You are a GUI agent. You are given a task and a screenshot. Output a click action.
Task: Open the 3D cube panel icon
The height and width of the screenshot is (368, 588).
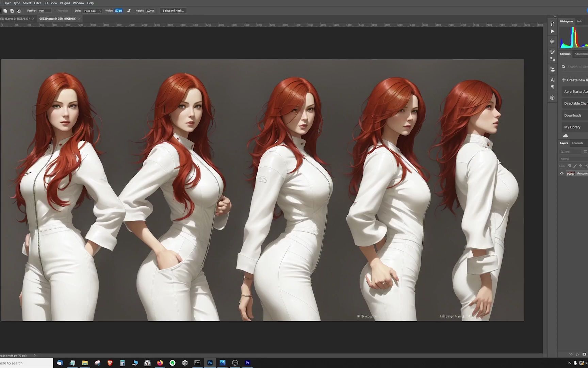coord(552,98)
